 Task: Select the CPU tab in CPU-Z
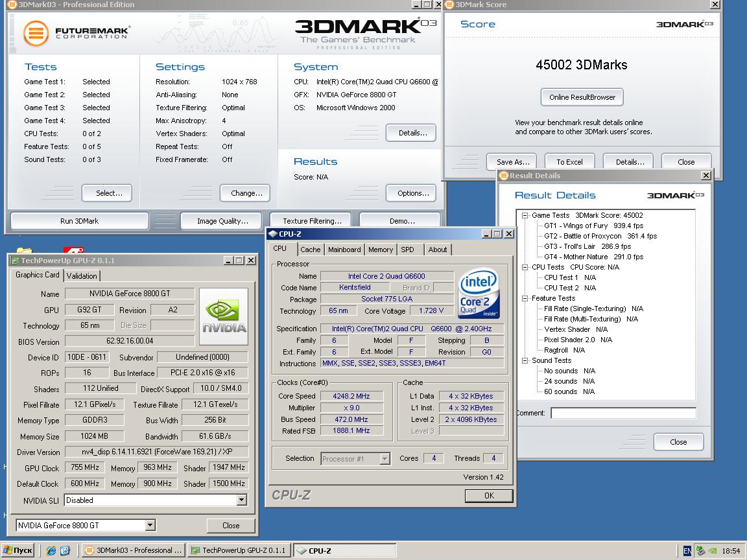click(x=280, y=249)
